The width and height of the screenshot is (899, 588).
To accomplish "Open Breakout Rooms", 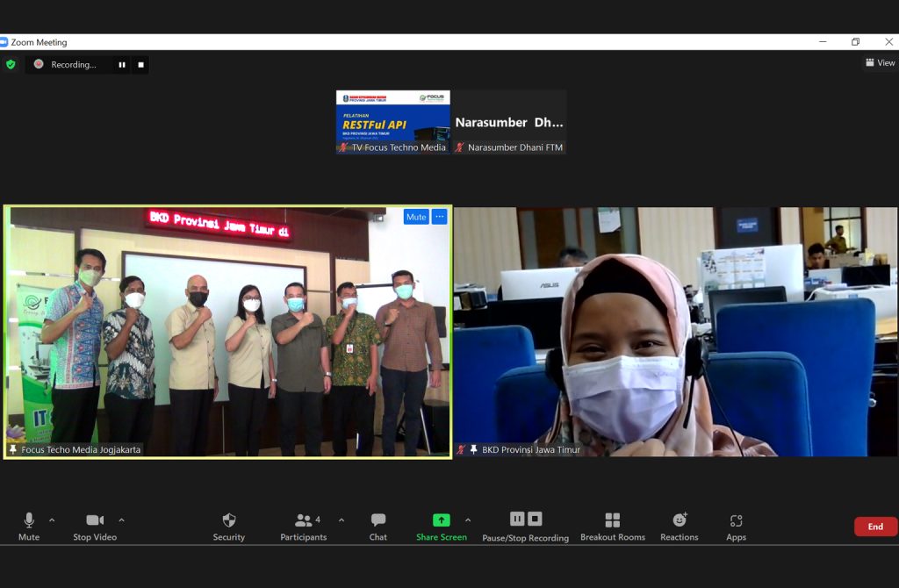I will (612, 520).
